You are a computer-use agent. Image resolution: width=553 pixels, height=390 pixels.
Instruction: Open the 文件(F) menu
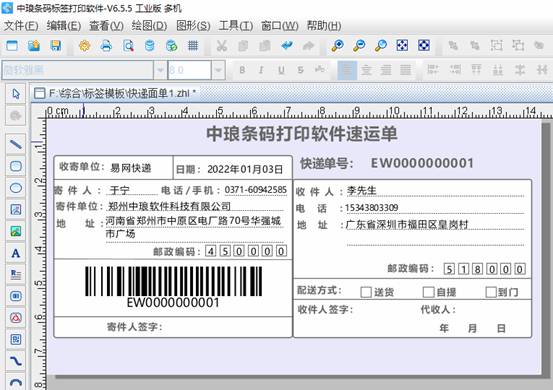click(21, 26)
